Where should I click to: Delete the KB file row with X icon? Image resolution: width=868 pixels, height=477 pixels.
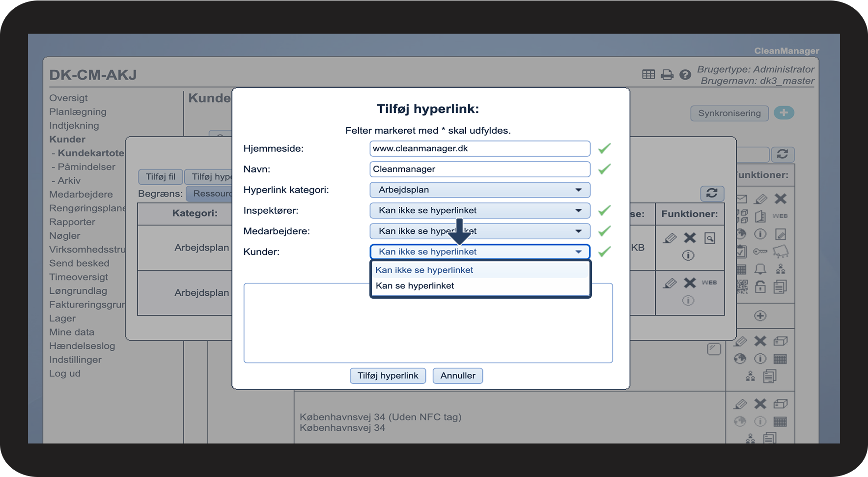pyautogui.click(x=690, y=238)
